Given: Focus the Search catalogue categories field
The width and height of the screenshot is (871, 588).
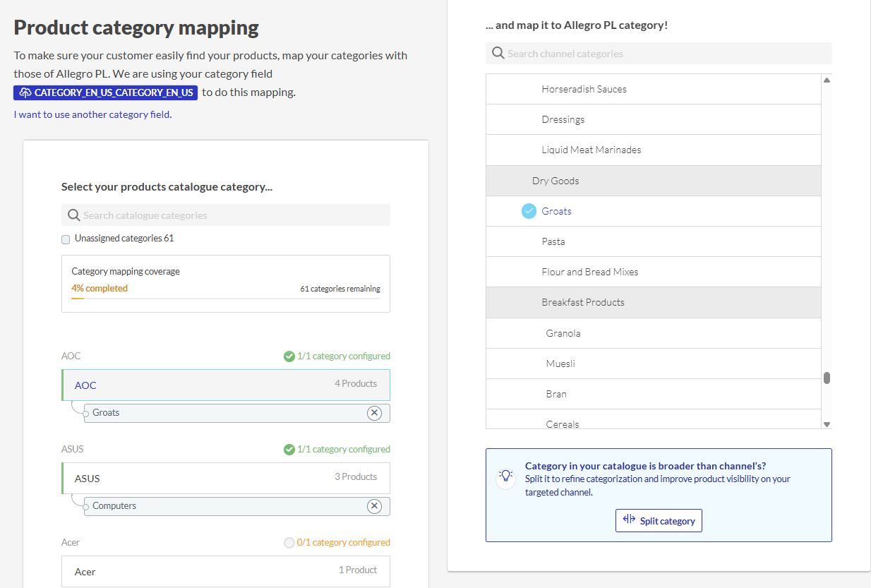Looking at the screenshot, I should [x=233, y=215].
